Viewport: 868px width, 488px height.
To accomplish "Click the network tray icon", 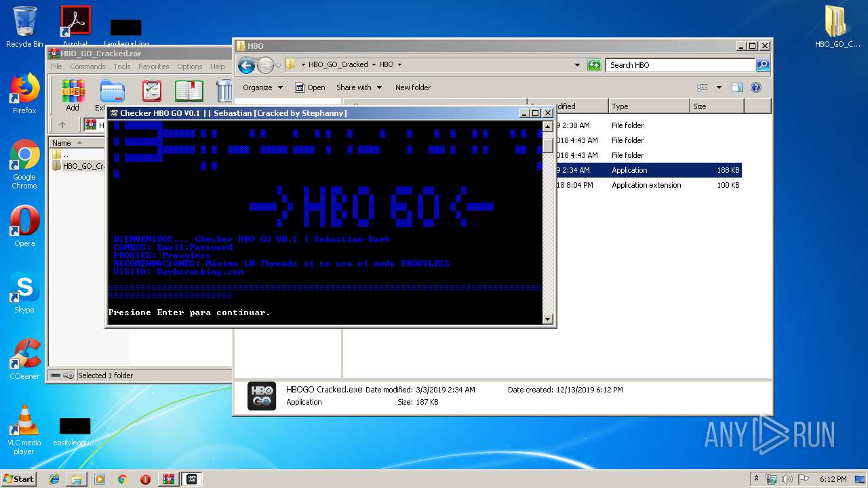I will tap(772, 479).
